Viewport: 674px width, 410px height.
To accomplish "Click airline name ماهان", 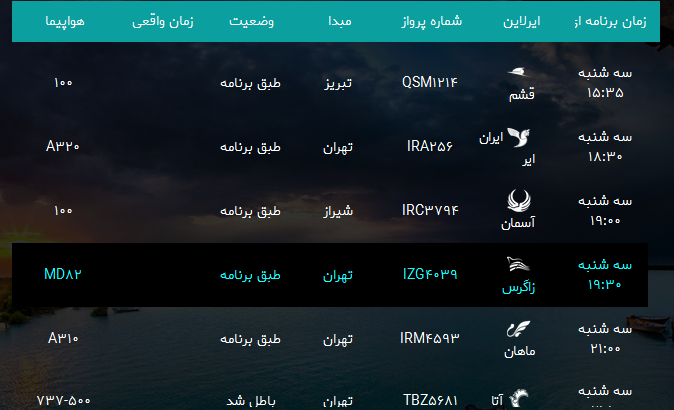I will [520, 352].
